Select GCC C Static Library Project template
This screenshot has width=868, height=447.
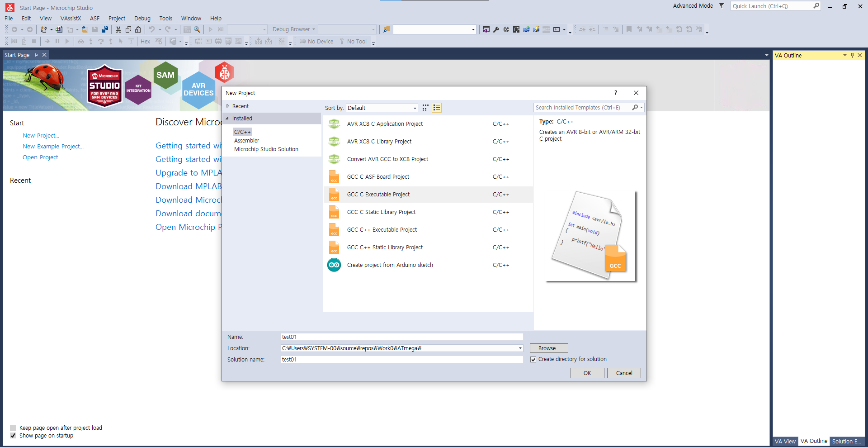[428, 212]
